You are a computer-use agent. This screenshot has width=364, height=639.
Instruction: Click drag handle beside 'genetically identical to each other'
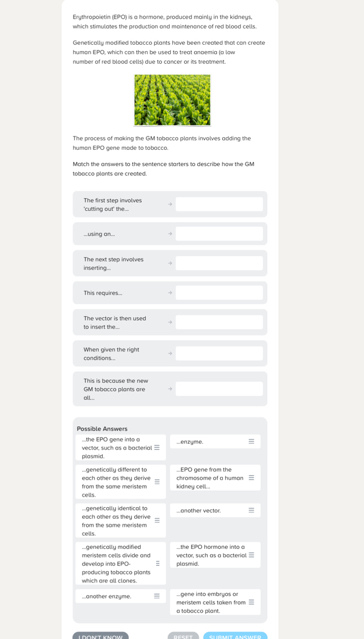pyautogui.click(x=157, y=520)
